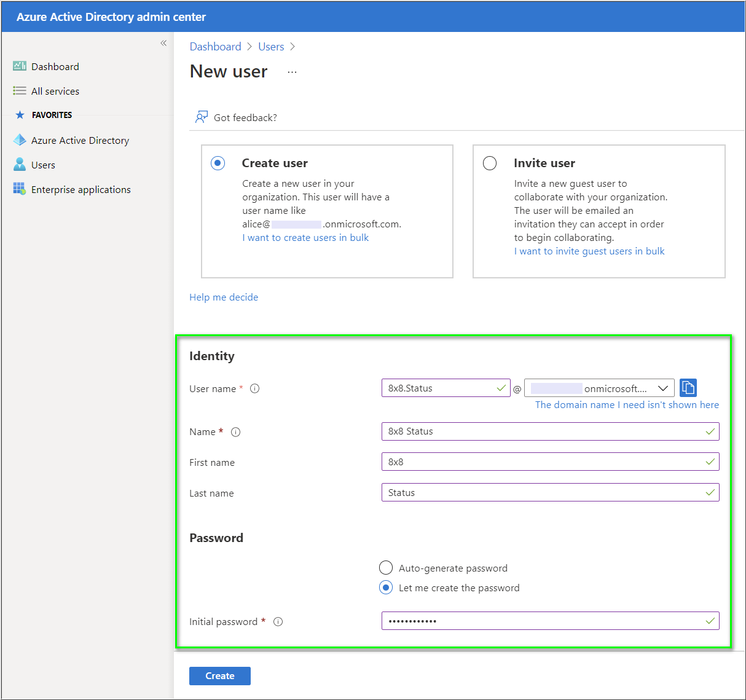Click the Azure Active Directory admin center title
The height and width of the screenshot is (700, 746).
pyautogui.click(x=111, y=17)
